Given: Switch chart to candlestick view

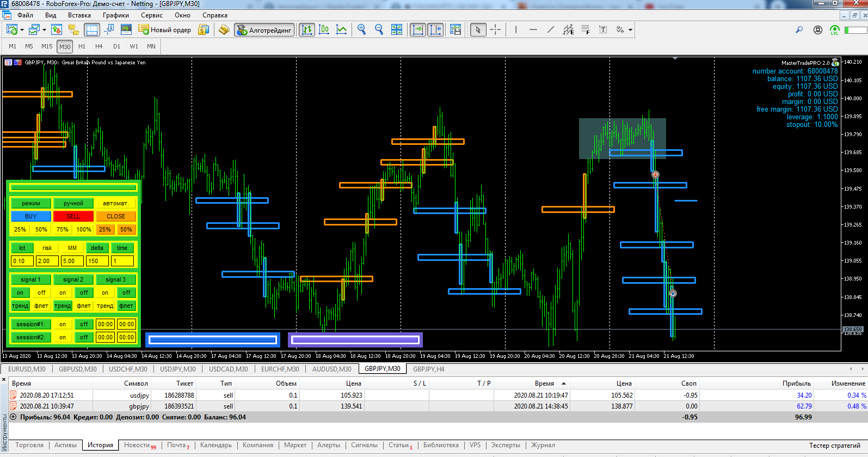Looking at the screenshot, I should [x=324, y=30].
